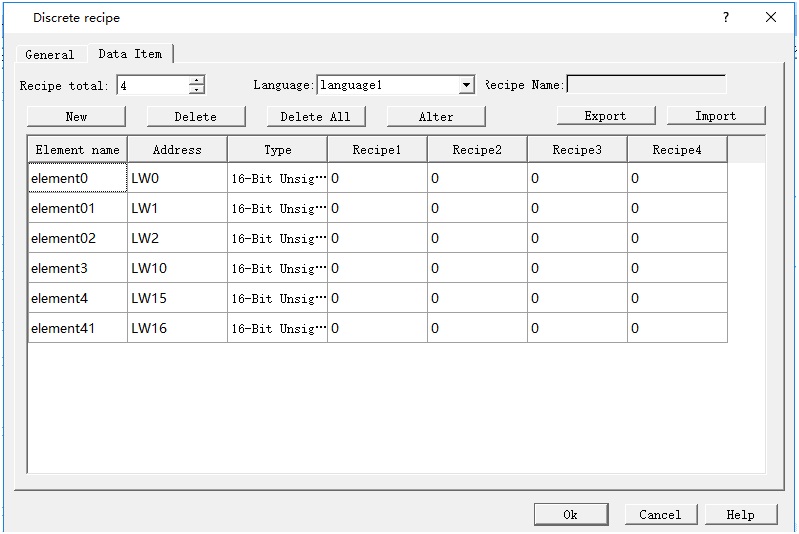
Task: Click the Import button
Action: tap(716, 116)
